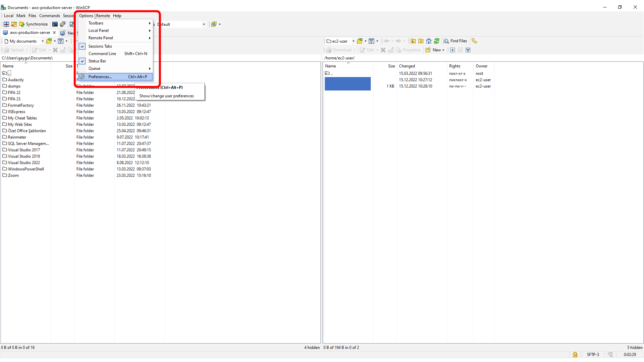Click the local Upload button
The width and height of the screenshot is (644, 362).
tap(14, 50)
